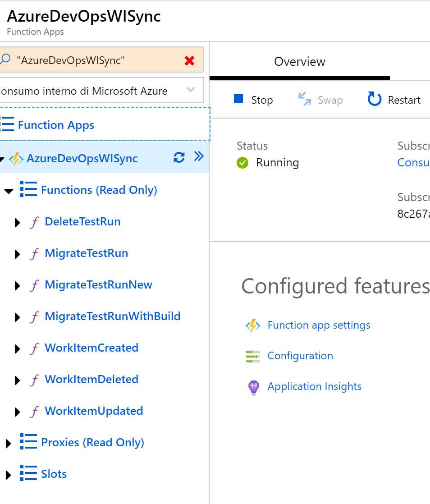Clear the search using the red X icon
430x504 pixels.
[190, 59]
